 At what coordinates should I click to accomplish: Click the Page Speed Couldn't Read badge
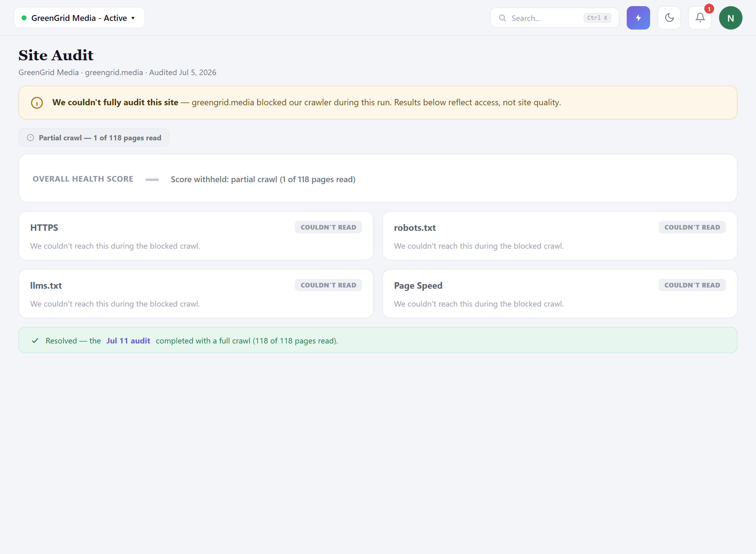pyautogui.click(x=692, y=285)
